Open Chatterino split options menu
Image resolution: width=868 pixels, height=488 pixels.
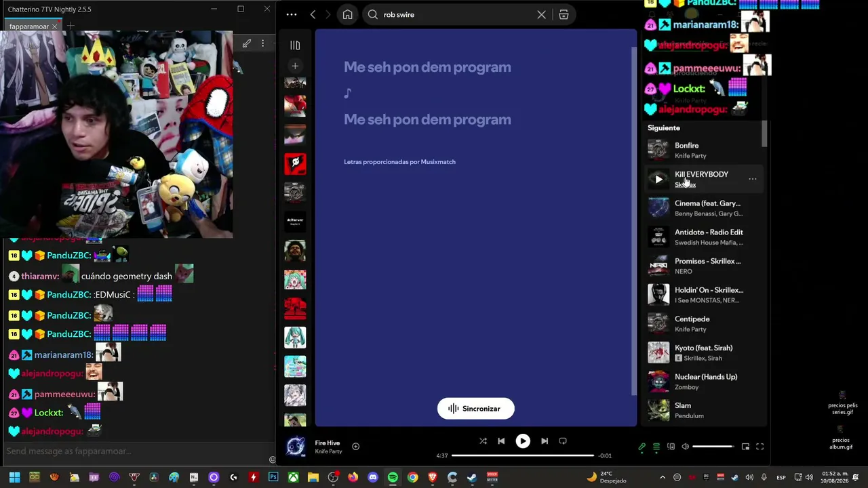coord(262,43)
